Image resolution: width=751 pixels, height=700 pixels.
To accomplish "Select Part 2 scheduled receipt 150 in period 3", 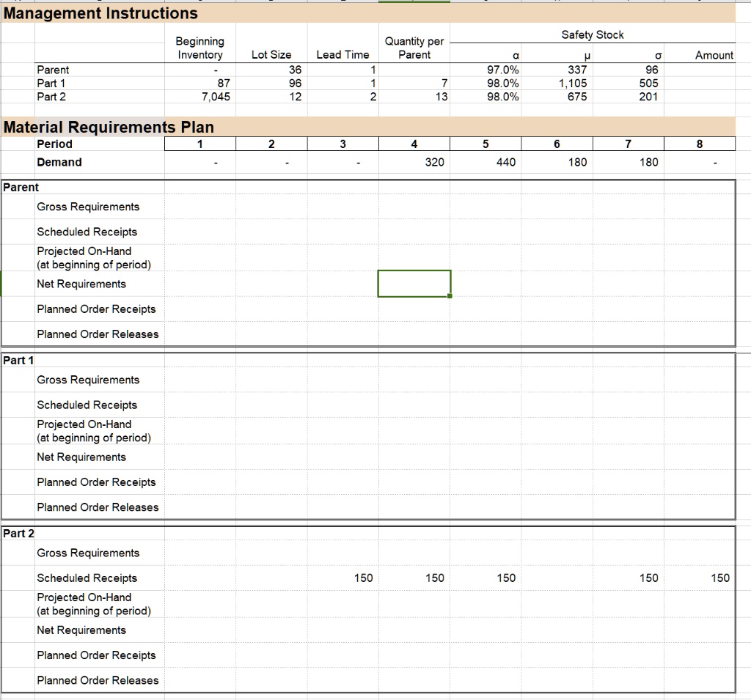I will [363, 578].
